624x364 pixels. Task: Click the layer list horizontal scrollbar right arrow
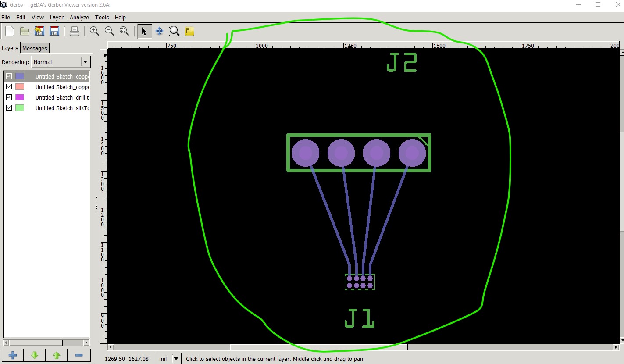point(86,343)
